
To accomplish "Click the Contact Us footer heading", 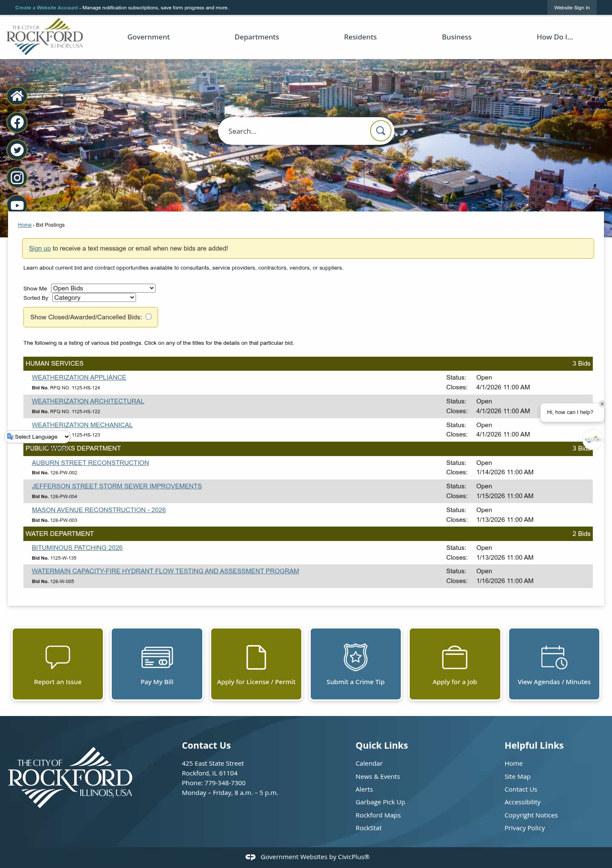I will (x=206, y=745).
